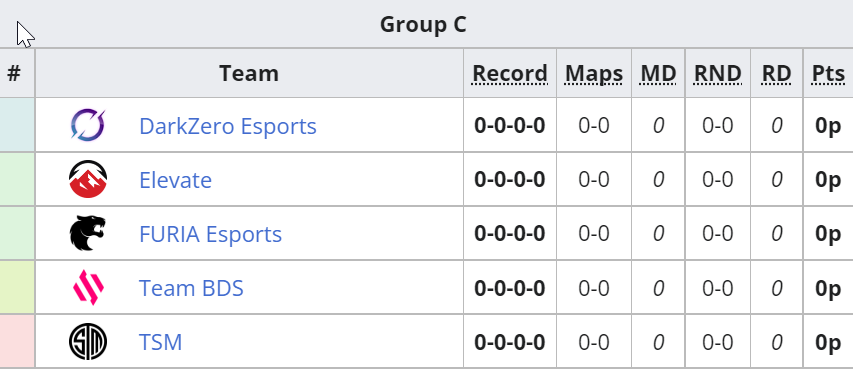Click the pink rank cell beside TSM

click(x=17, y=341)
